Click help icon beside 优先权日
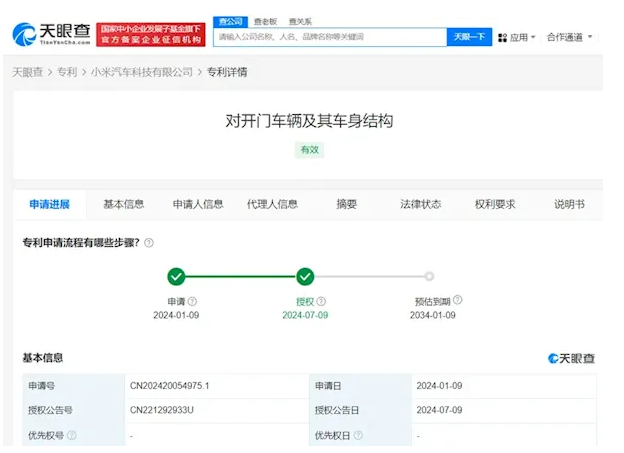 [x=358, y=435]
